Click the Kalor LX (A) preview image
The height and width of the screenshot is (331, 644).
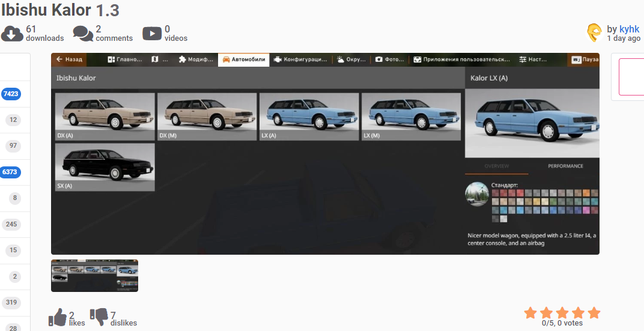[532, 123]
